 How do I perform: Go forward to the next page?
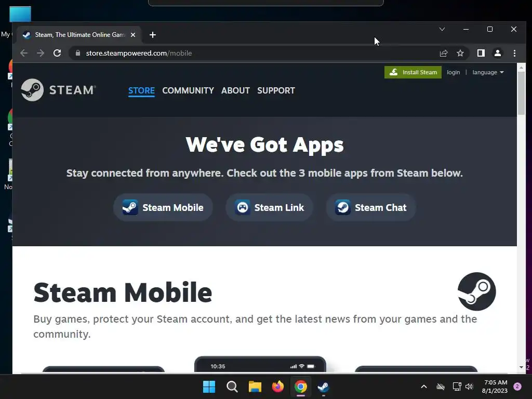pyautogui.click(x=41, y=54)
